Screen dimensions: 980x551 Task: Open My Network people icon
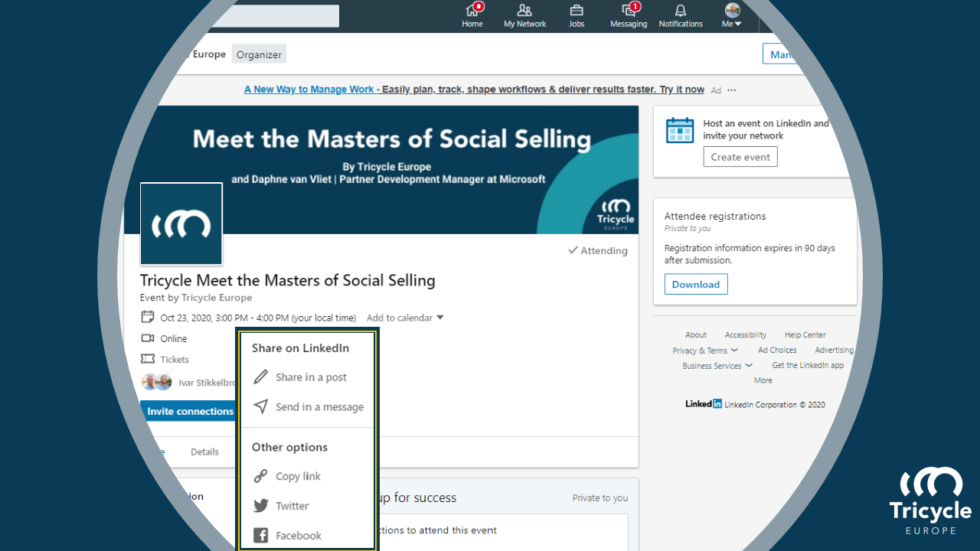(524, 11)
